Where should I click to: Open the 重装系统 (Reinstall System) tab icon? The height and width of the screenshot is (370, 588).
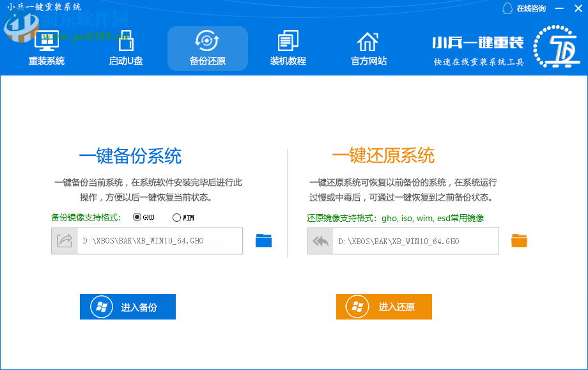pos(46,40)
